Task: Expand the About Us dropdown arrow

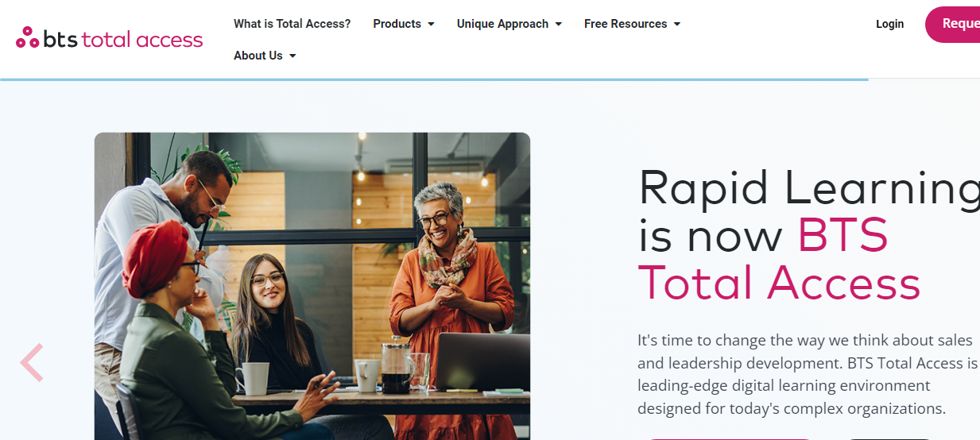Action: click(292, 56)
